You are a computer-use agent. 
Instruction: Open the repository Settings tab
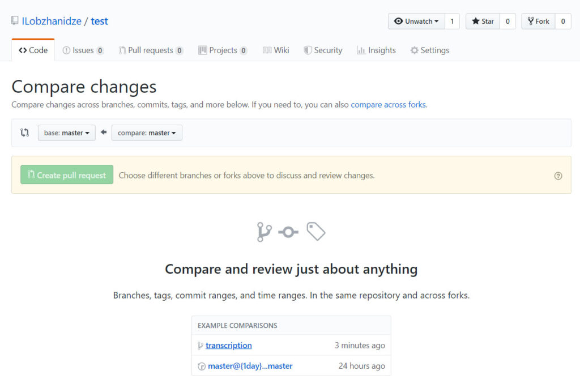(429, 50)
